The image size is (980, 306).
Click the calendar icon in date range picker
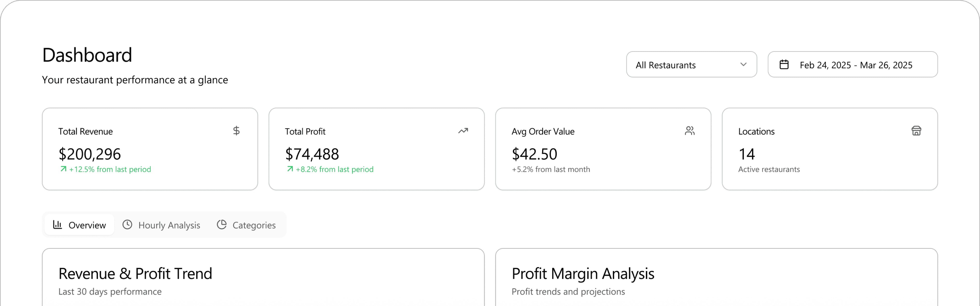784,64
